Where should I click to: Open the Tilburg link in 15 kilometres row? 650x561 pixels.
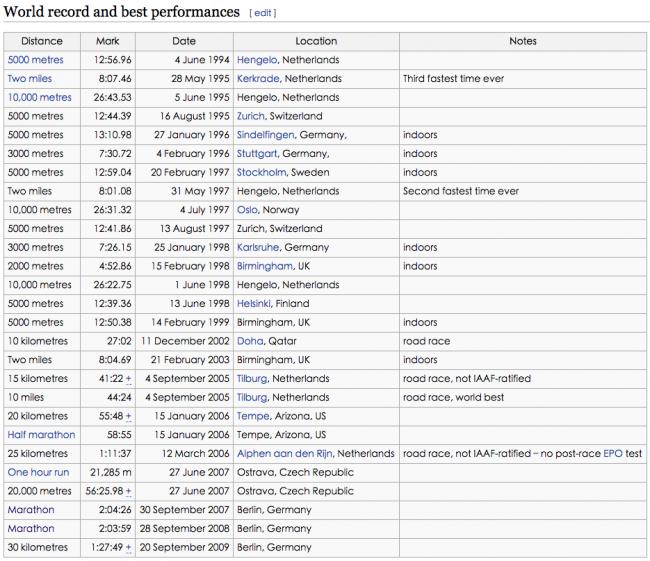tap(252, 379)
